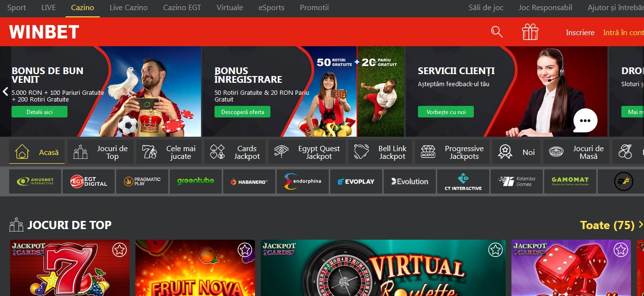Select Pragmatic Play provider
644x296 pixels.
pyautogui.click(x=142, y=181)
